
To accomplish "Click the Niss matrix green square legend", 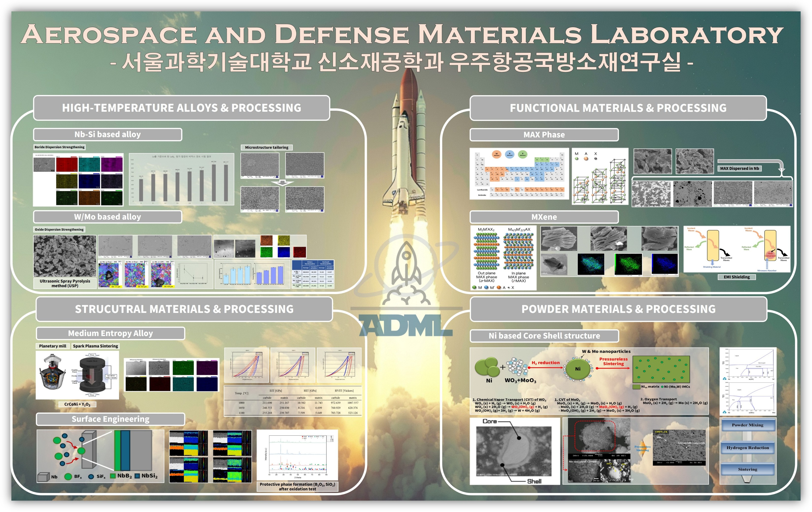I will 636,387.
